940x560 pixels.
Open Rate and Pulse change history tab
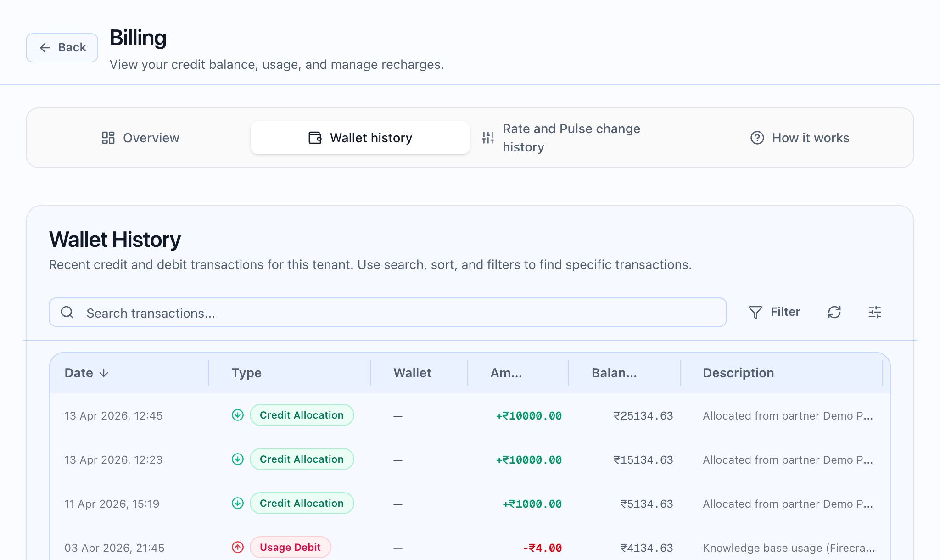(x=580, y=138)
